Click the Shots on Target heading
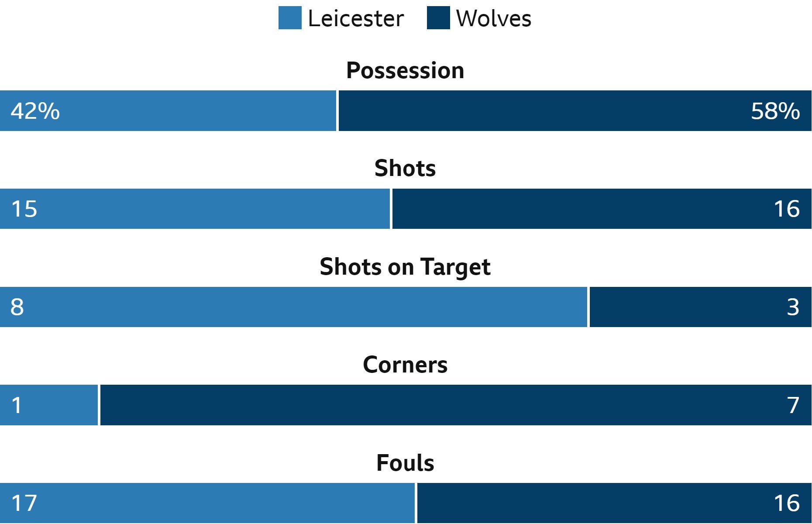 click(405, 267)
